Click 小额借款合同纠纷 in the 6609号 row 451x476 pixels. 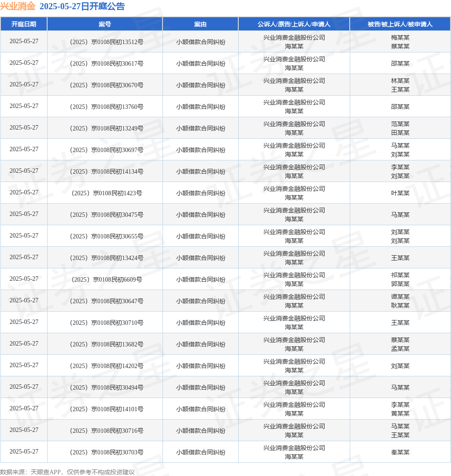(x=200, y=279)
